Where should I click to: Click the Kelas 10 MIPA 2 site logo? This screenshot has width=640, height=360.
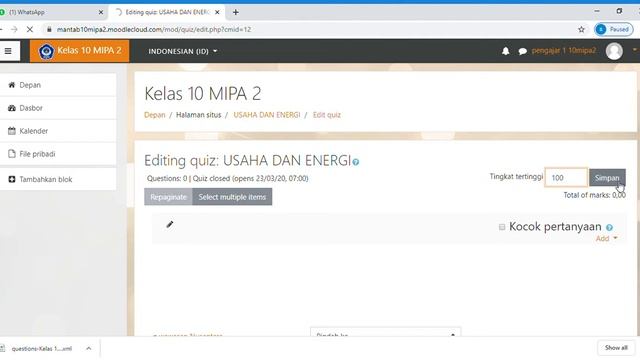[80, 51]
